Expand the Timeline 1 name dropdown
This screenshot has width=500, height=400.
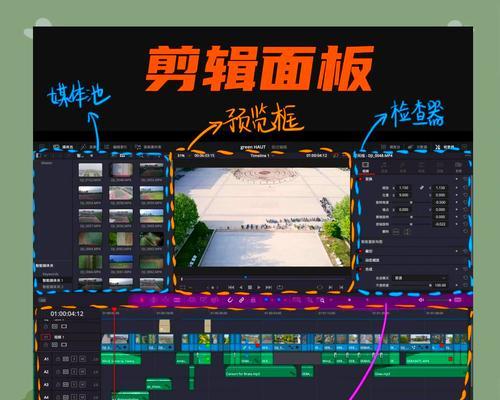click(x=262, y=156)
